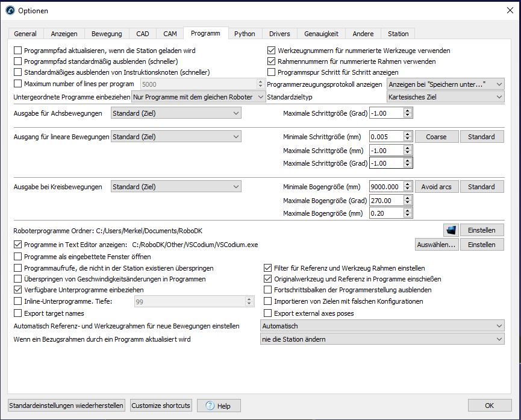
Task: Click the folder icon next to Roboterprogramme Ordner
Action: [451, 230]
